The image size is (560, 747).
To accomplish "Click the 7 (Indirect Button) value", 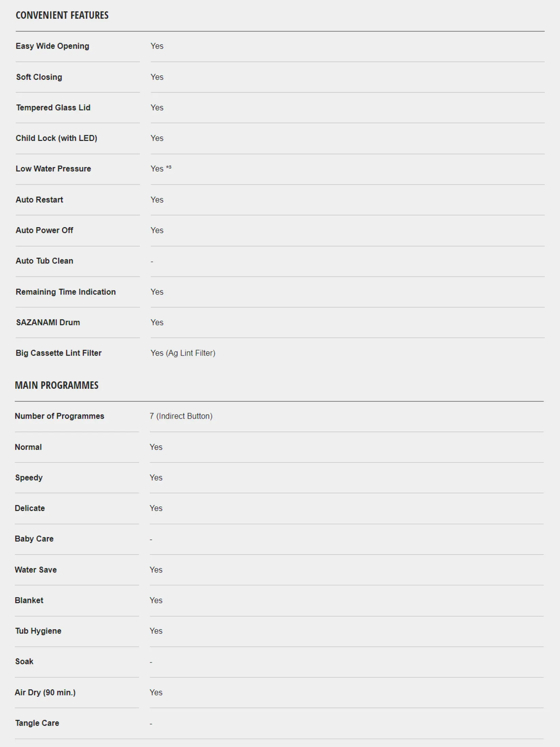I will pyautogui.click(x=181, y=416).
